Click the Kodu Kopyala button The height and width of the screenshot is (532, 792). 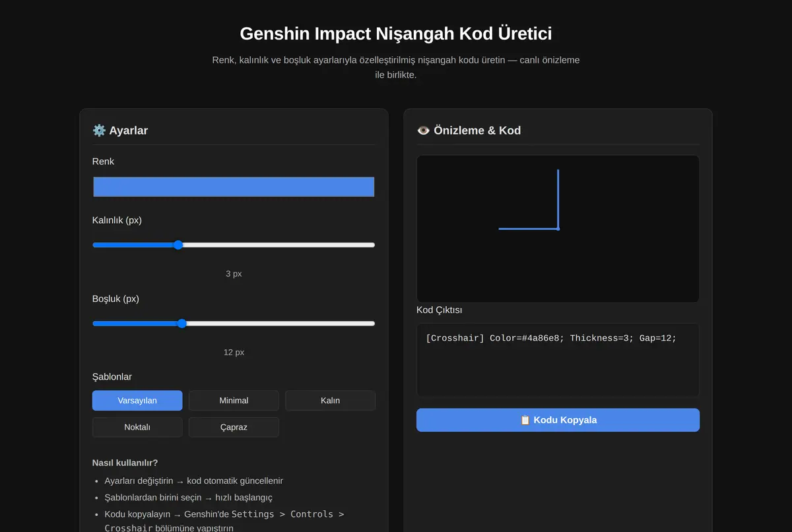point(558,420)
